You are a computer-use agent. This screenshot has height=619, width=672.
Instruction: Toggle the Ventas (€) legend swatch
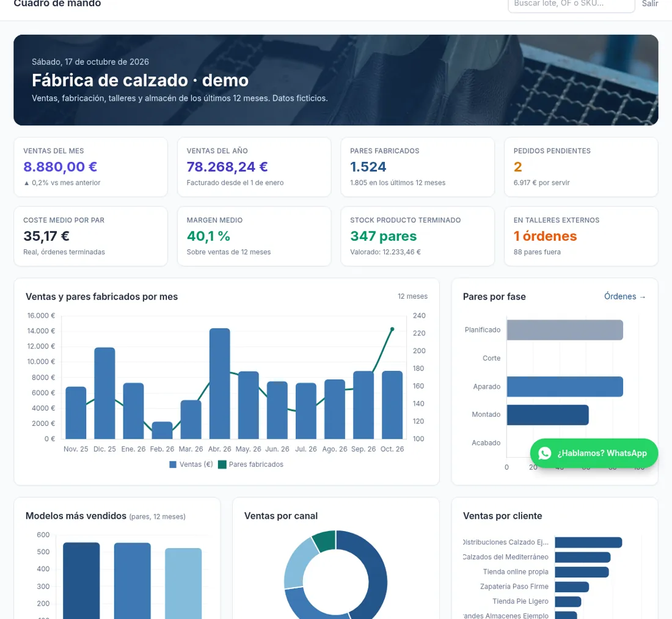tap(173, 464)
